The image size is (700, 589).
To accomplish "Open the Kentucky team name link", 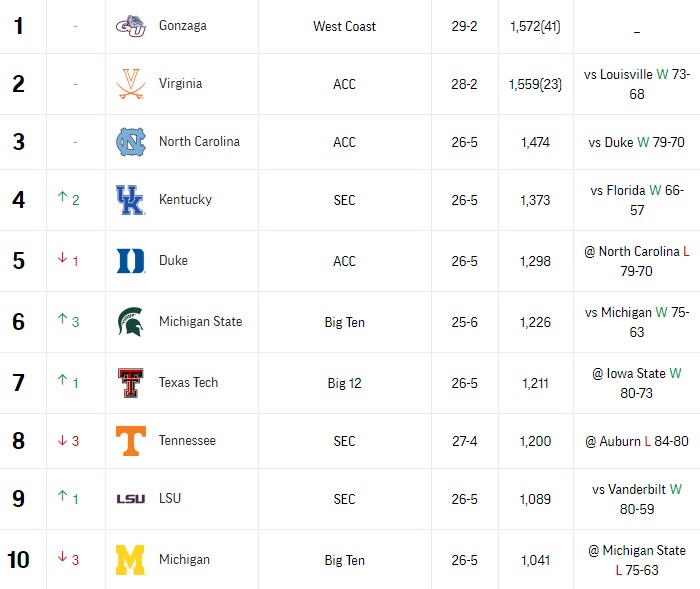I will pos(185,200).
